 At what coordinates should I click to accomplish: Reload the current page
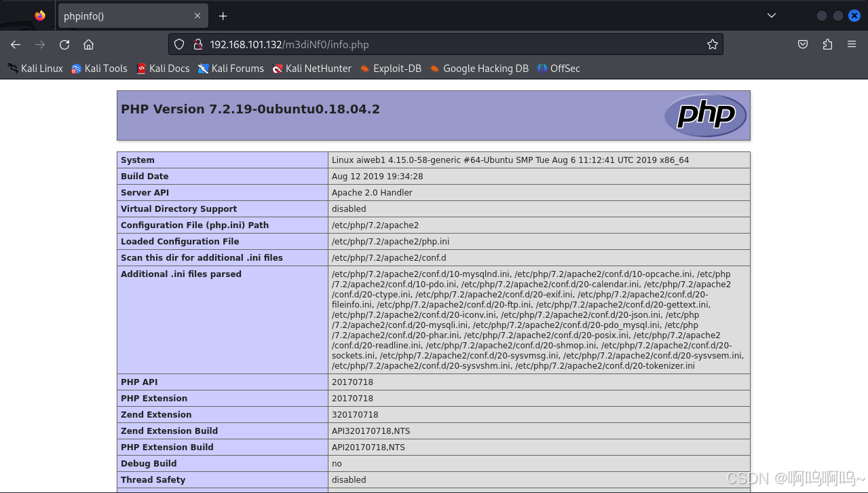click(x=64, y=44)
